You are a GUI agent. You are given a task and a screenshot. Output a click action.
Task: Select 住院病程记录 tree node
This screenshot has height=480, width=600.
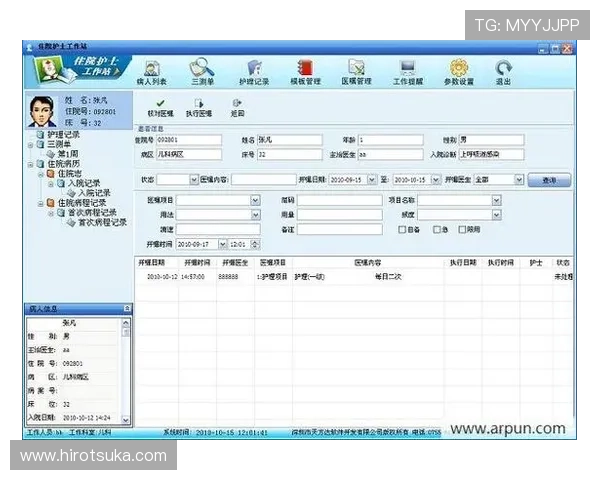point(82,202)
